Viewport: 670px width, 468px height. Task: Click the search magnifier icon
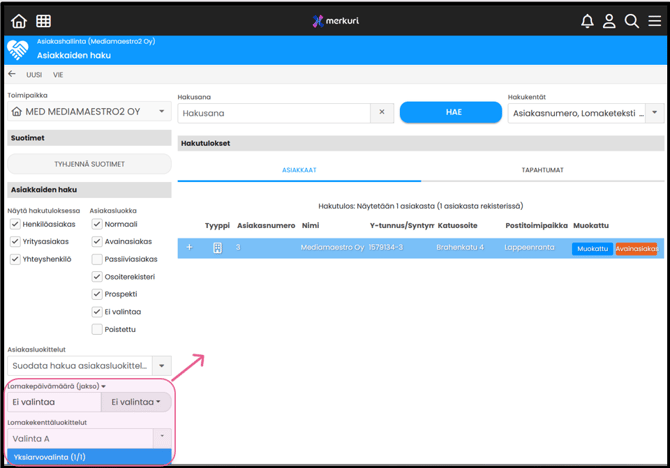click(632, 21)
